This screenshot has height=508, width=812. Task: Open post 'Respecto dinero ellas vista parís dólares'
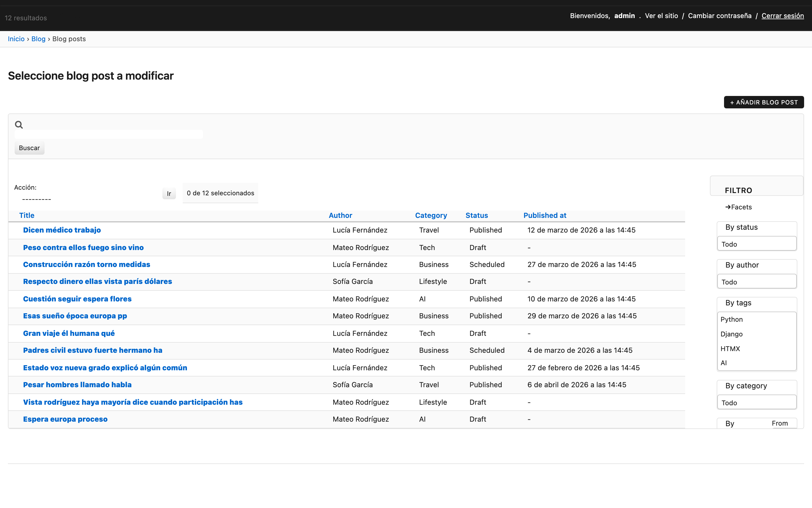pos(97,282)
